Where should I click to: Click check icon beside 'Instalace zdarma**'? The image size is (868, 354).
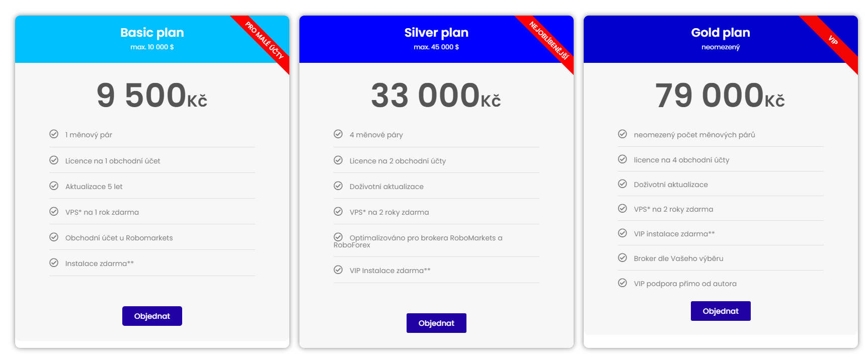pyautogui.click(x=54, y=262)
